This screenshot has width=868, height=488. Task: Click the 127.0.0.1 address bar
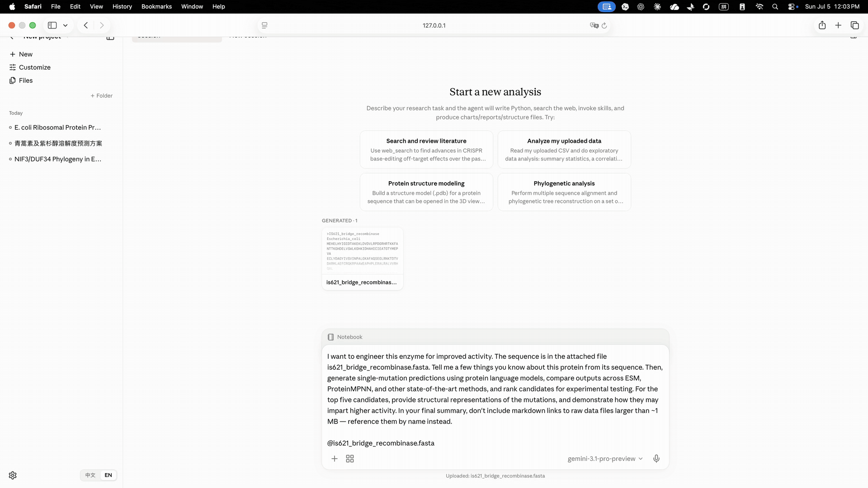tap(434, 25)
